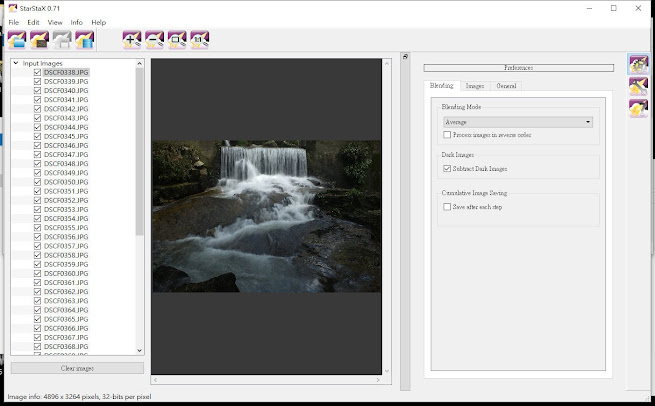Toggle DSCF0350.JPG checkbox
This screenshot has width=655, height=406.
coord(38,182)
